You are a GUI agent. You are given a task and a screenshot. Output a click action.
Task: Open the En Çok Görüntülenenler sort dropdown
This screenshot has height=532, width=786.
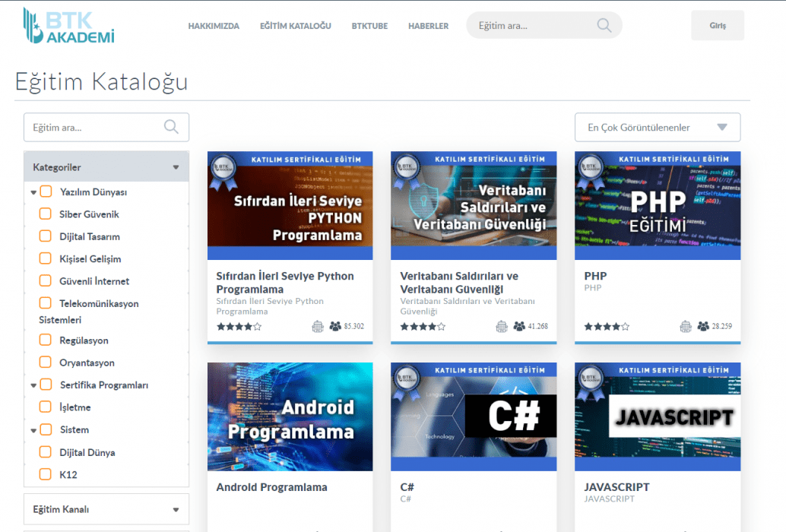[x=658, y=127]
